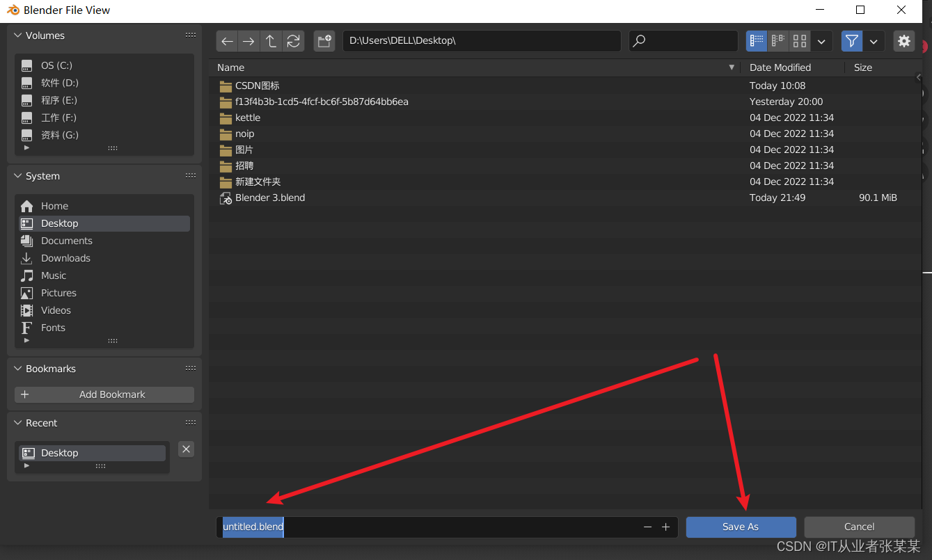Click Save As button
932x560 pixels.
coord(741,527)
